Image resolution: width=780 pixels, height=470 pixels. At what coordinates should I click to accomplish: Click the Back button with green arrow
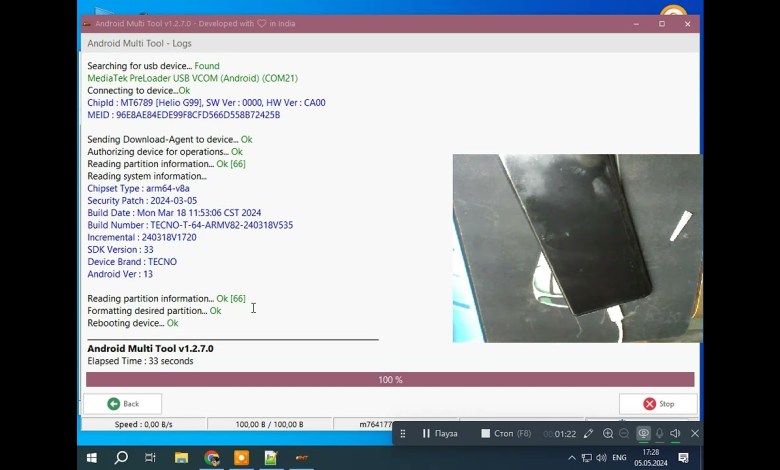point(122,404)
